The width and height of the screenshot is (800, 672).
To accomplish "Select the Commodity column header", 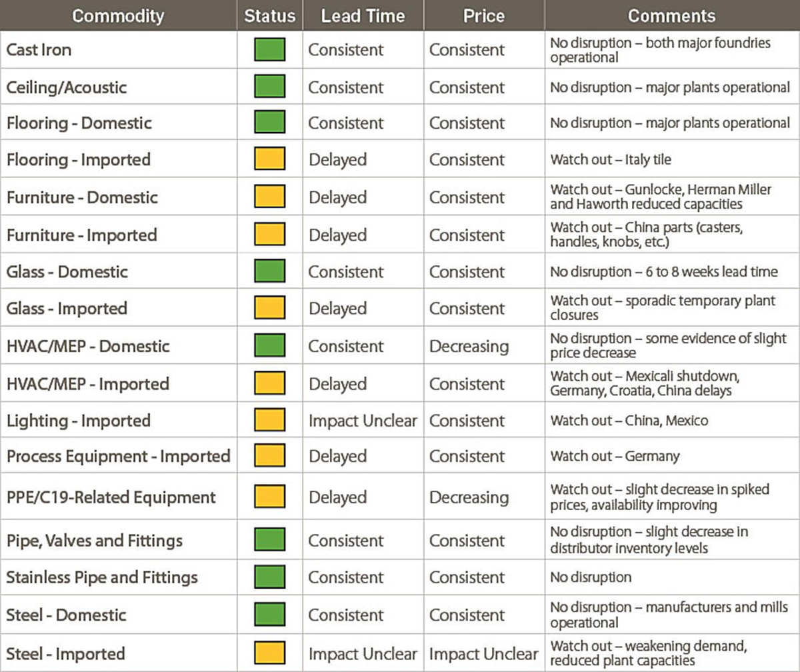I will click(118, 15).
